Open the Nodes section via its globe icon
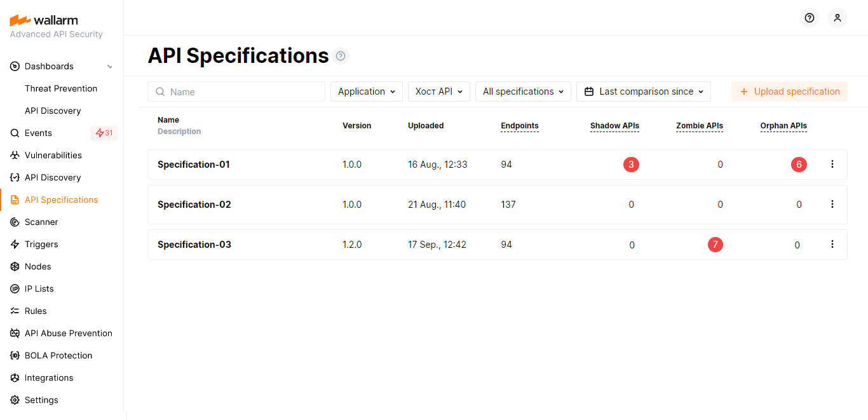This screenshot has height=420, width=868. (x=14, y=266)
